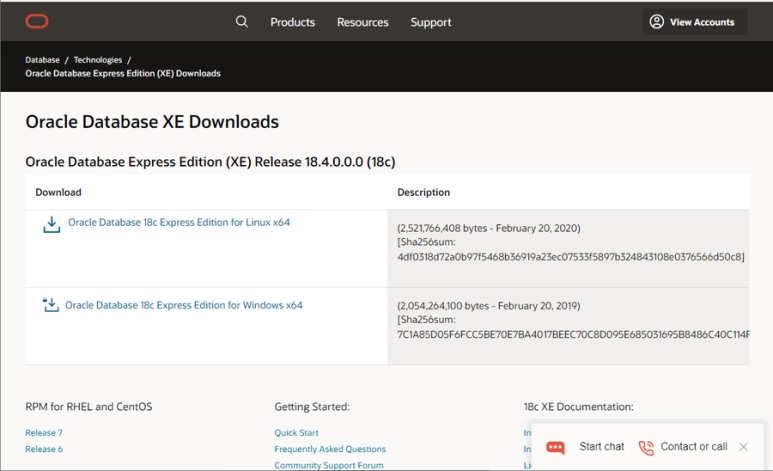Screen dimensions: 773x471
Task: Click View Accounts button
Action: 695,22
